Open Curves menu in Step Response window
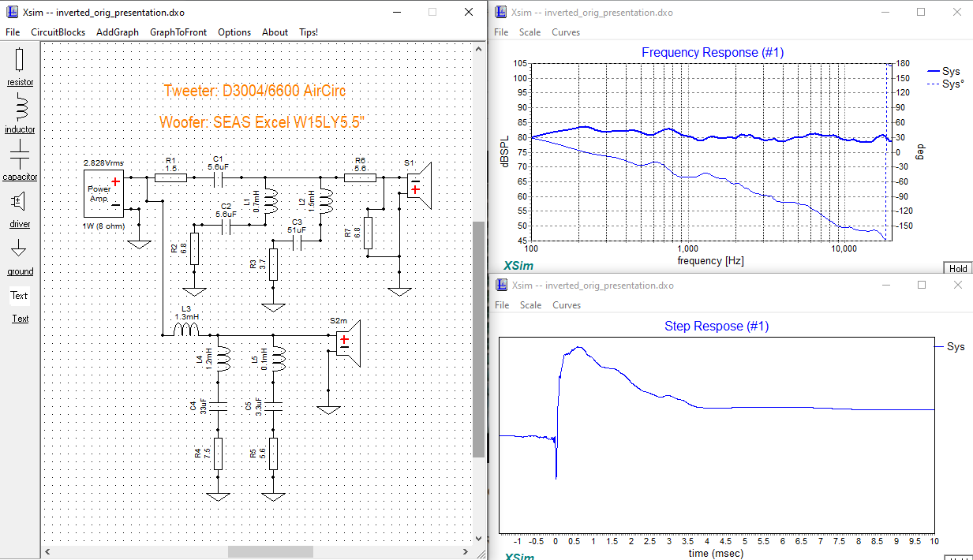 coord(566,305)
